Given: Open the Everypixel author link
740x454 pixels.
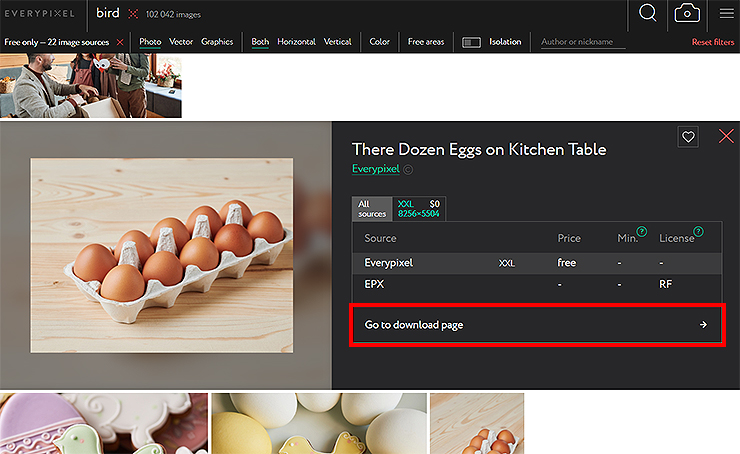Looking at the screenshot, I should coord(376,169).
